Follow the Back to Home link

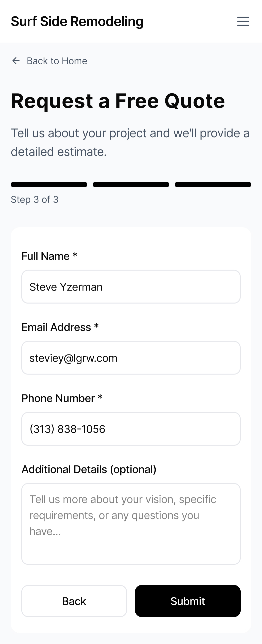[57, 61]
